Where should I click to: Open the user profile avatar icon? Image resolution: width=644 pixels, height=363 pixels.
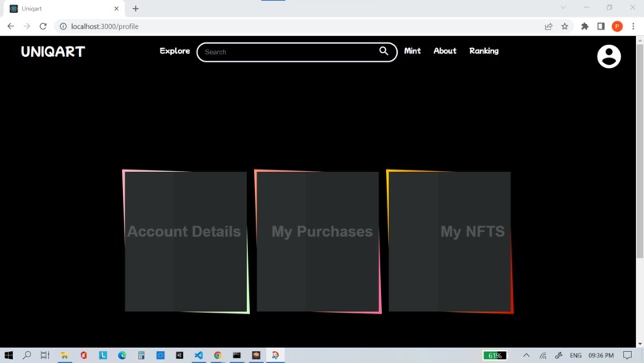pyautogui.click(x=609, y=56)
